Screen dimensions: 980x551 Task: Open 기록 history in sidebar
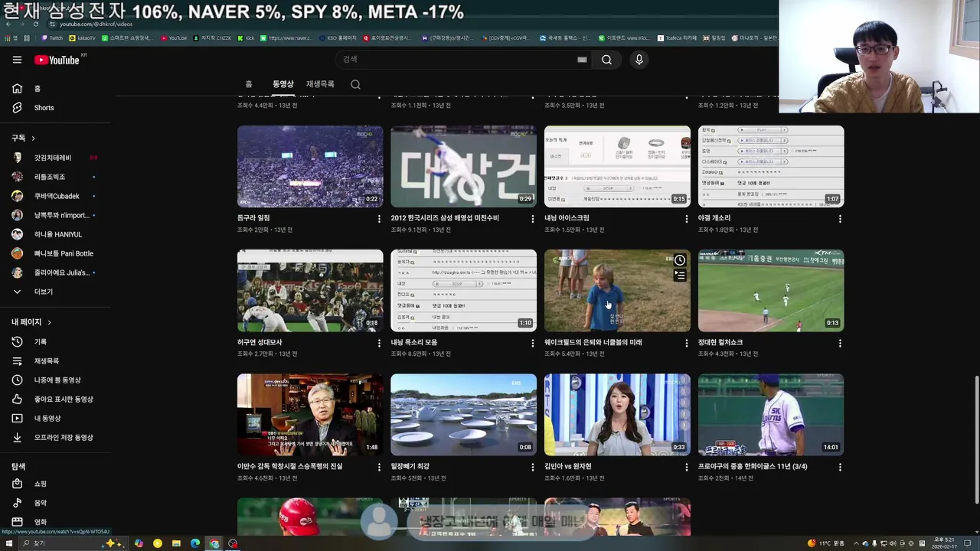(x=55, y=341)
